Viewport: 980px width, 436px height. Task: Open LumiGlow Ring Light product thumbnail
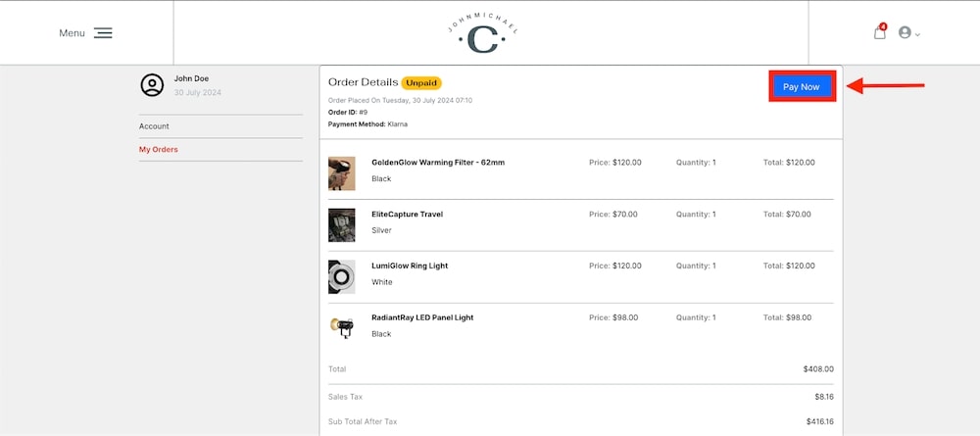(x=341, y=277)
